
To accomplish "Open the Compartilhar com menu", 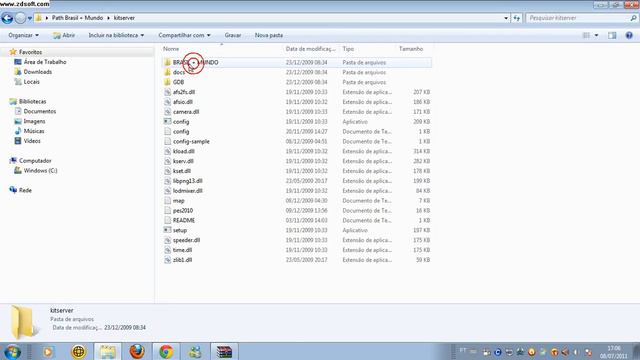I will point(184,35).
